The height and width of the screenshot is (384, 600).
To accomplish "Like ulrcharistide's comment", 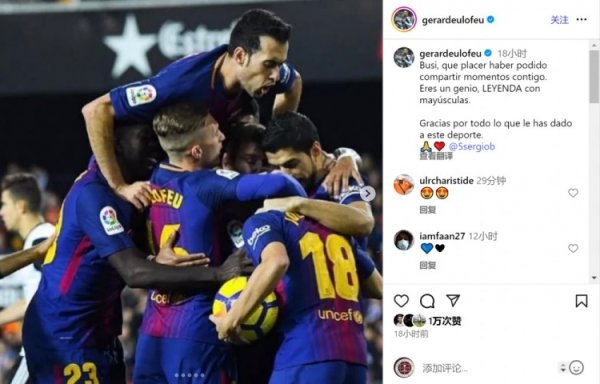I will pyautogui.click(x=573, y=193).
